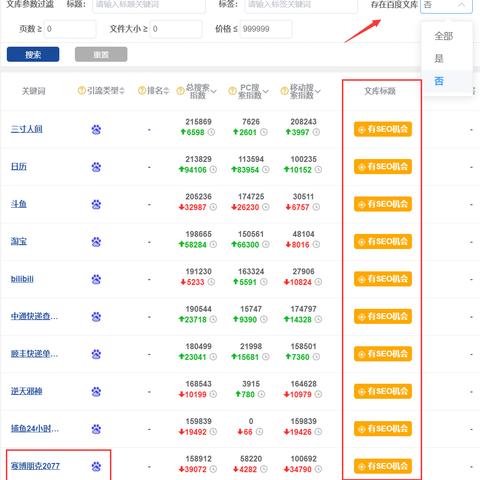Viewport: 480px width, 480px height.
Task: Open the 淘宝 keyword link
Action: [19, 241]
